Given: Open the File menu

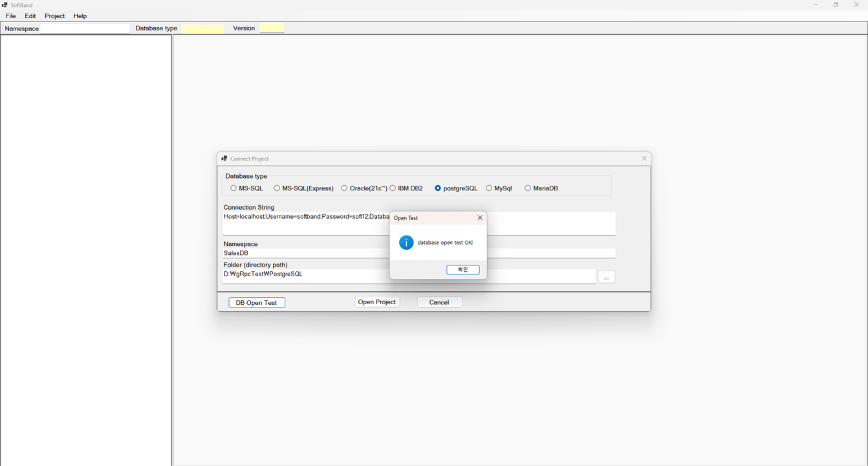Looking at the screenshot, I should pos(11,16).
